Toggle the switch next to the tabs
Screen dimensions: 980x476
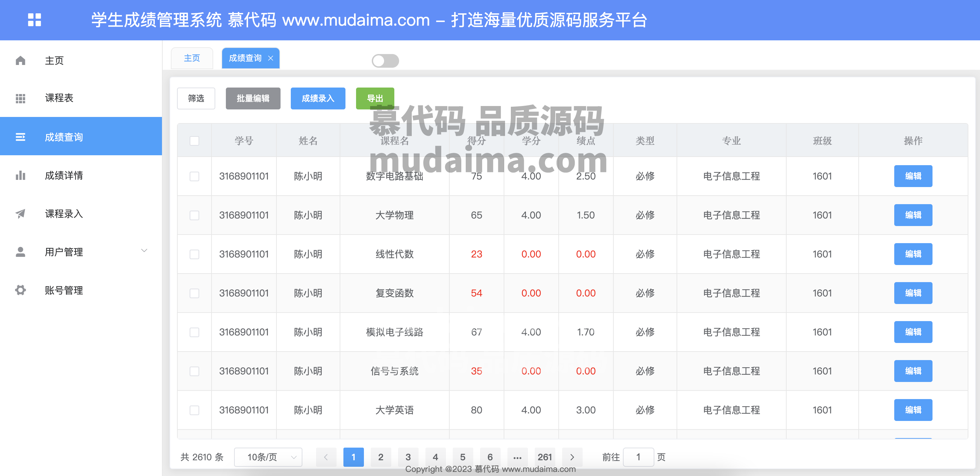tap(385, 61)
